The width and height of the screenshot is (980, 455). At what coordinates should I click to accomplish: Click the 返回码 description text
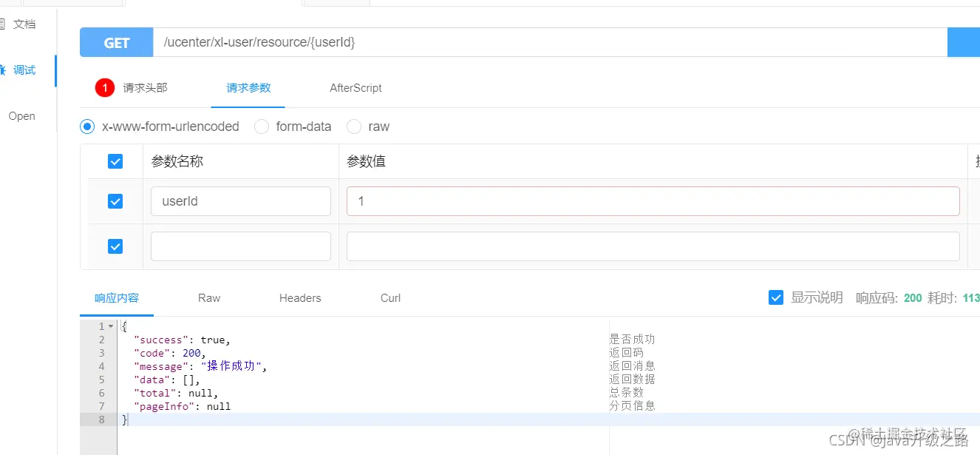point(626,353)
